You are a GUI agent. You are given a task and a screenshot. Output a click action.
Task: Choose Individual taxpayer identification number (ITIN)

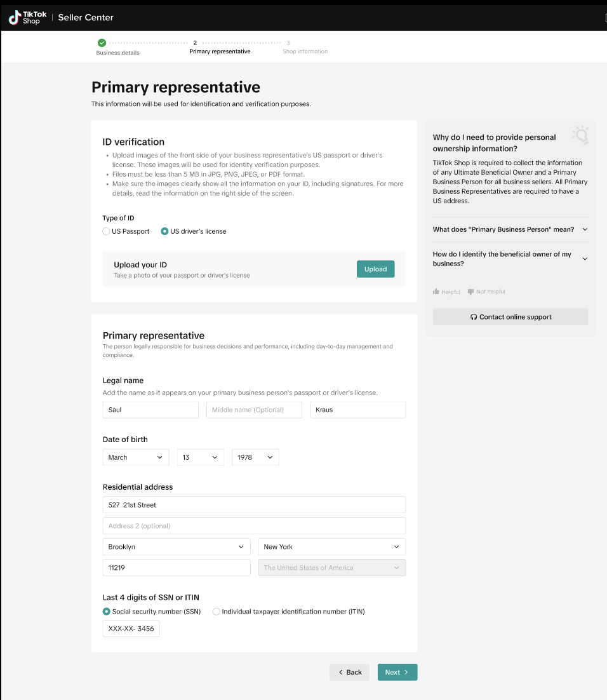pyautogui.click(x=217, y=612)
